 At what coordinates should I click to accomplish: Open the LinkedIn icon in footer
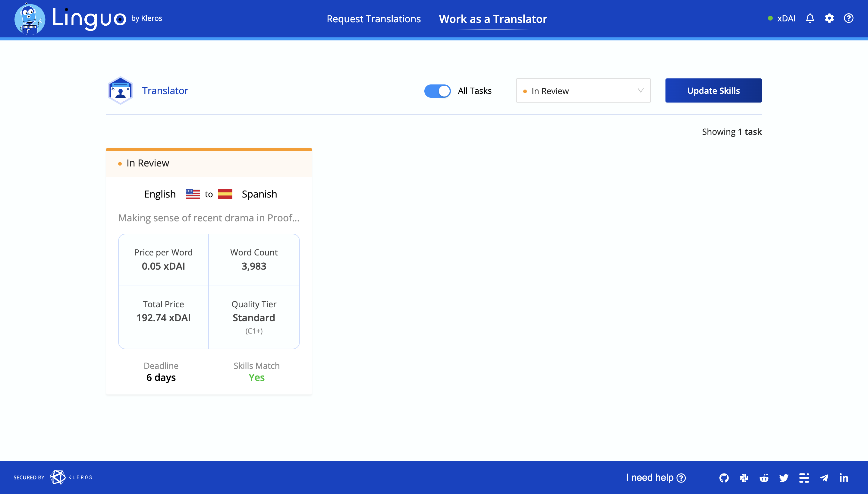[844, 478]
